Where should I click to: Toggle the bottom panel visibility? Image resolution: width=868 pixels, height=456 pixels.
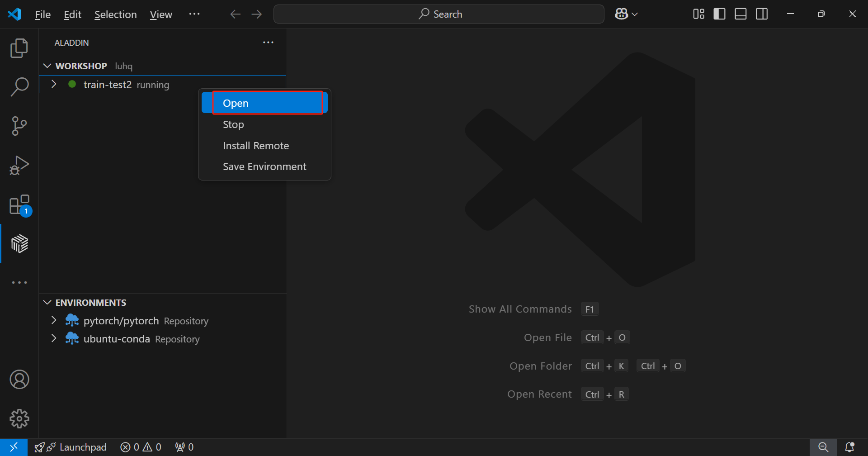[x=741, y=14]
